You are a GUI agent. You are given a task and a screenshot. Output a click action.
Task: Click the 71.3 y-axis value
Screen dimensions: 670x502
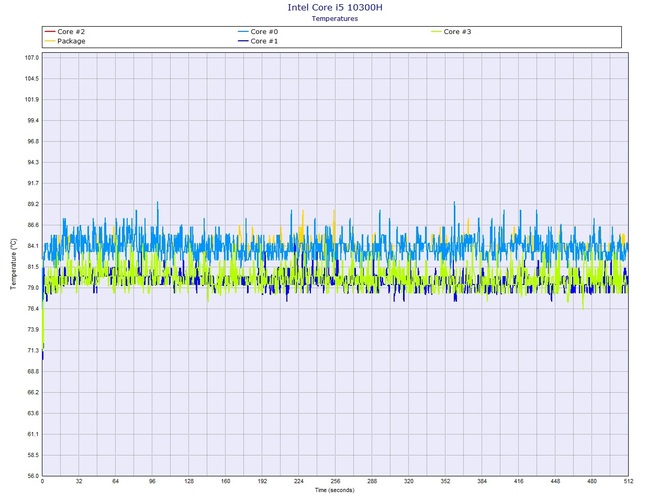[x=33, y=350]
